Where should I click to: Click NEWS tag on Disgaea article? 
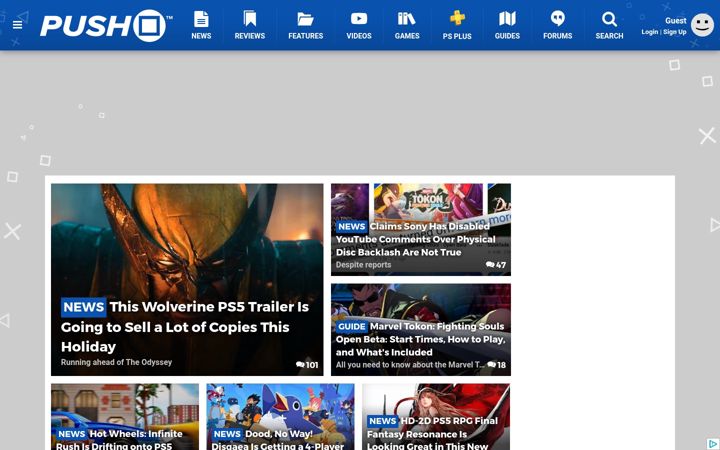pos(227,434)
